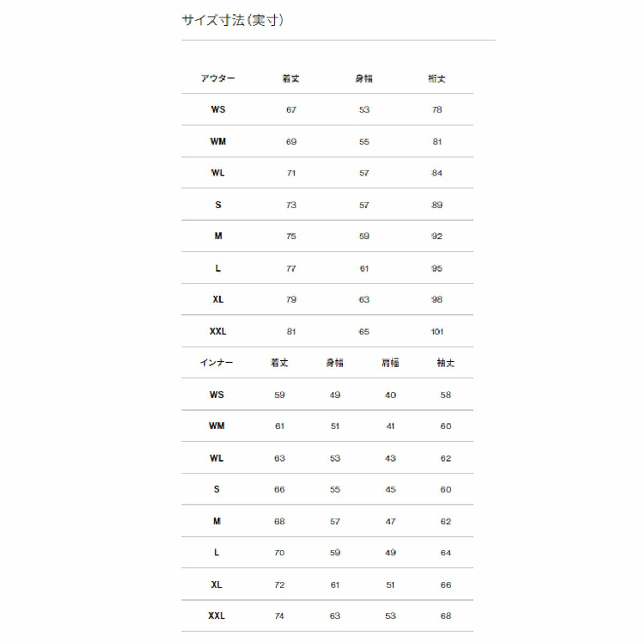Click the インナー table header
The width and height of the screenshot is (644, 644).
(217, 363)
